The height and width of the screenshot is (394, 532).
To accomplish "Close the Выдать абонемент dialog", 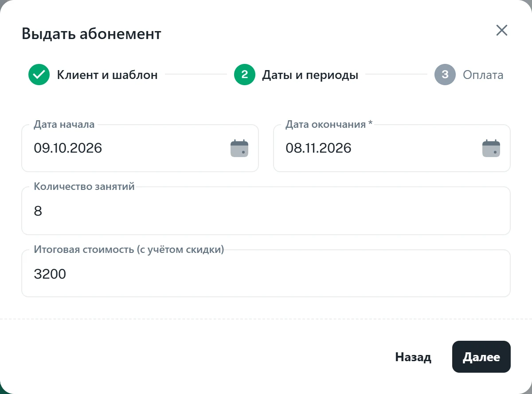I will (x=501, y=30).
